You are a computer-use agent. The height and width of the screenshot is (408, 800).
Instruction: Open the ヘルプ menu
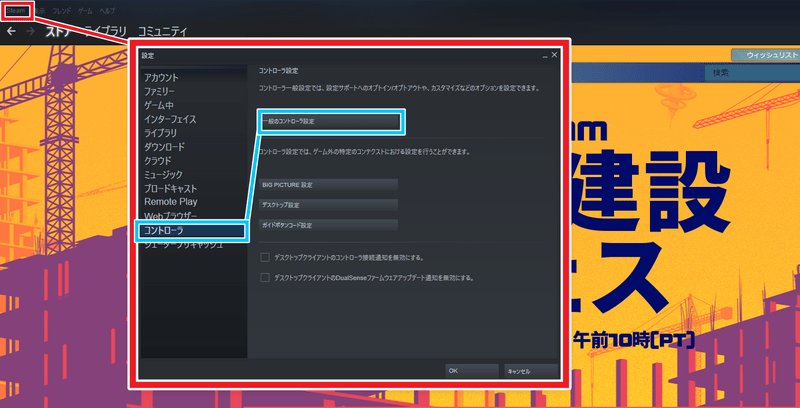pyautogui.click(x=107, y=11)
